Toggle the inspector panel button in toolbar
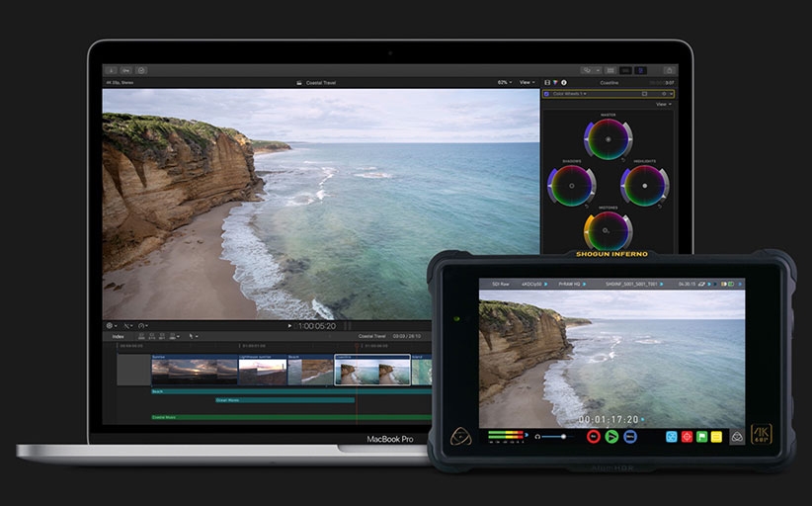Viewport: 812px width, 506px height. click(640, 70)
